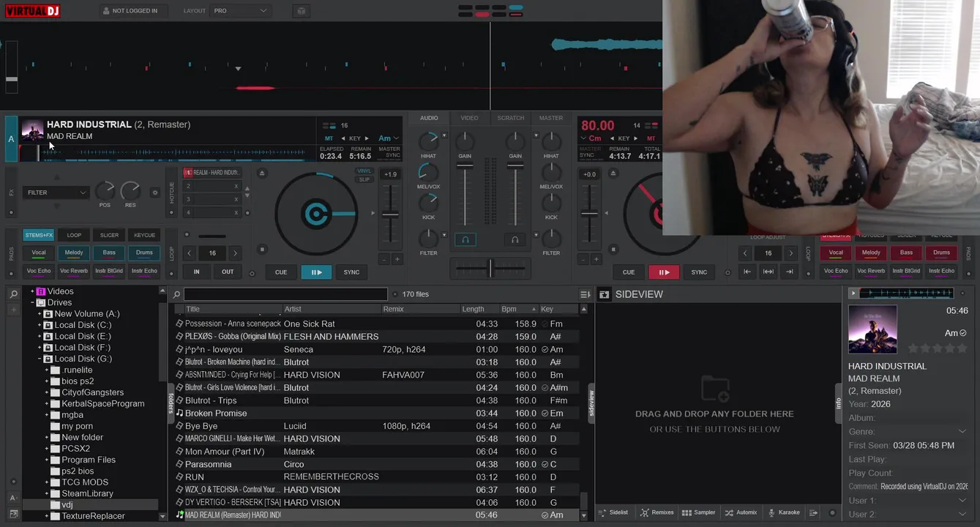
Task: Select the SLICER pads page on deck A
Action: click(109, 235)
